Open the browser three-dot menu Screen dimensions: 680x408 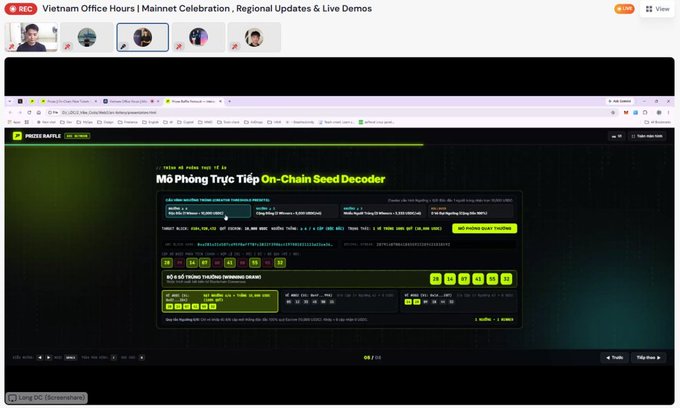(668, 112)
